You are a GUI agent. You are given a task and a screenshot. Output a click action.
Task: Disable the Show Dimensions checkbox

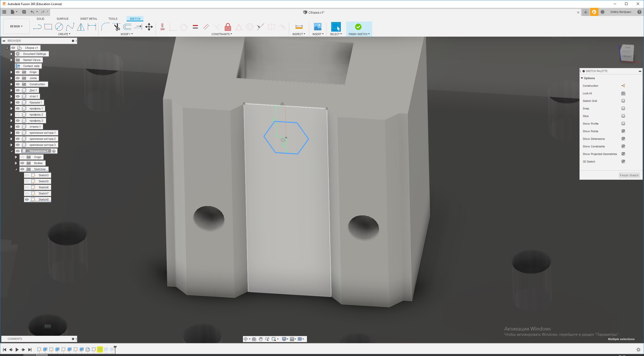coord(623,139)
